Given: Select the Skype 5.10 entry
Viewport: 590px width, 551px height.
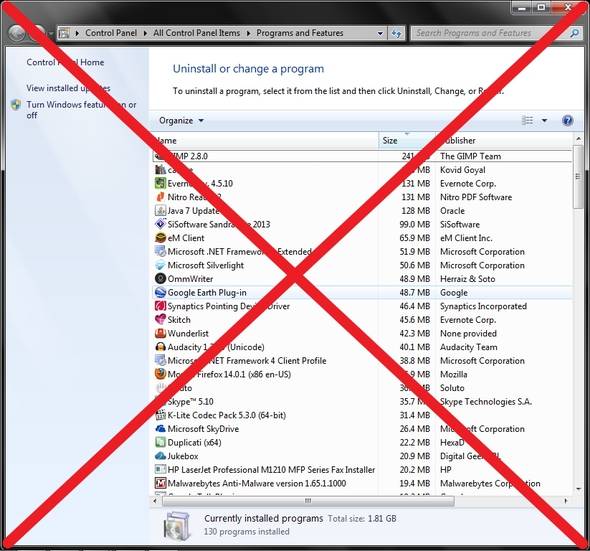Looking at the screenshot, I should (x=190, y=402).
